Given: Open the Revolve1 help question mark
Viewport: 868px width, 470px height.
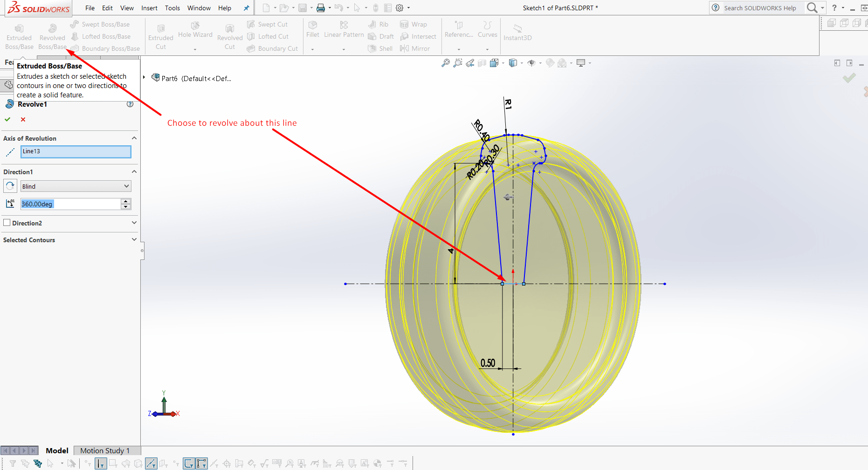Looking at the screenshot, I should [x=130, y=104].
